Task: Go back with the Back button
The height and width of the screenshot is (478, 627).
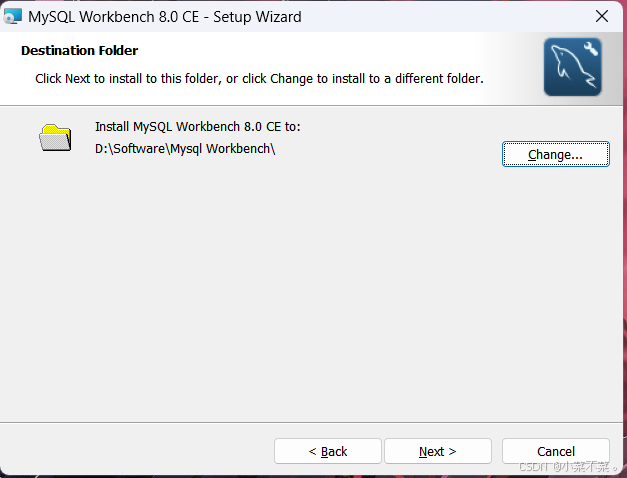Action: tap(327, 451)
